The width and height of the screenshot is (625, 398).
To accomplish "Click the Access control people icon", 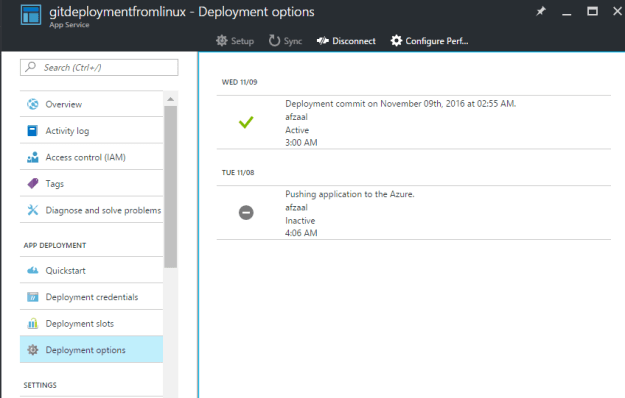I will click(x=33, y=157).
